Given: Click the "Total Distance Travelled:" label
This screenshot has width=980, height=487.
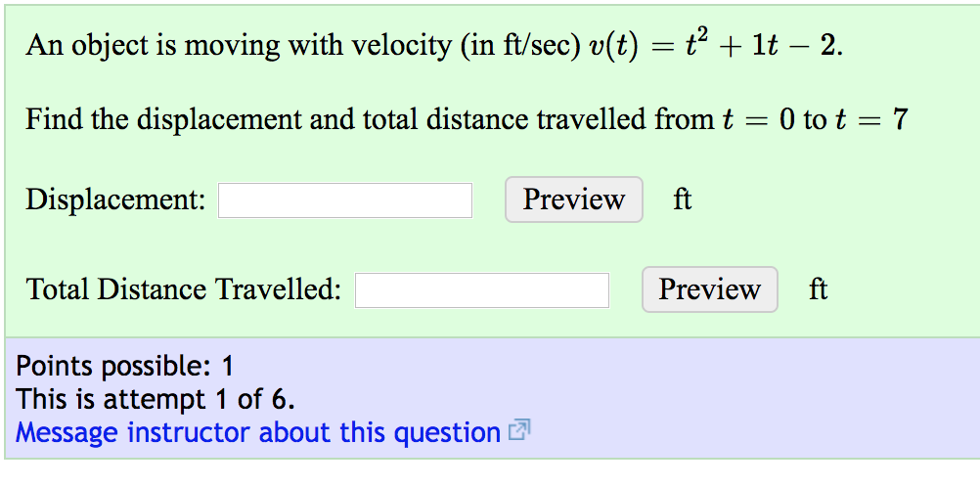Looking at the screenshot, I should 184,290.
